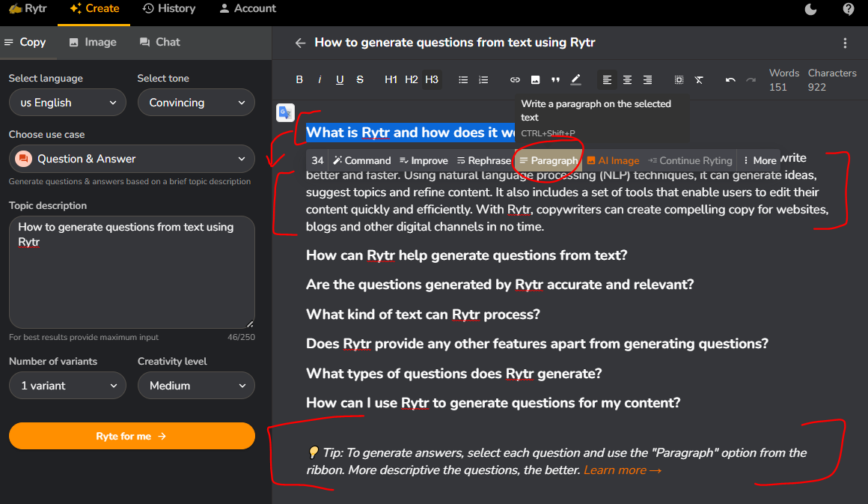Open the tone dropdown showing Convincing

[196, 103]
